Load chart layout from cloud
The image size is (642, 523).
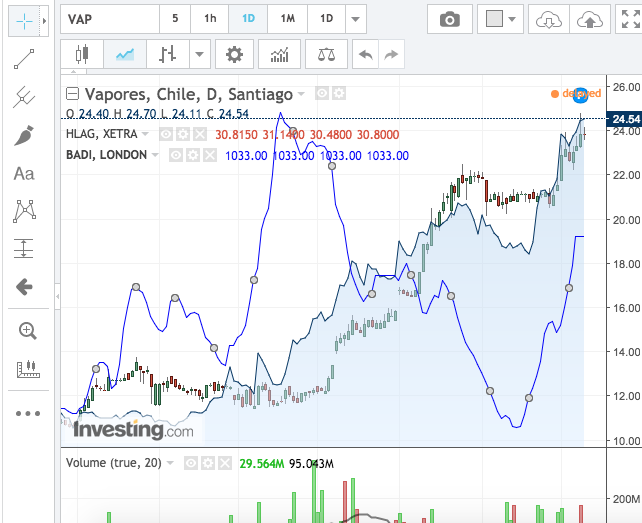click(549, 19)
